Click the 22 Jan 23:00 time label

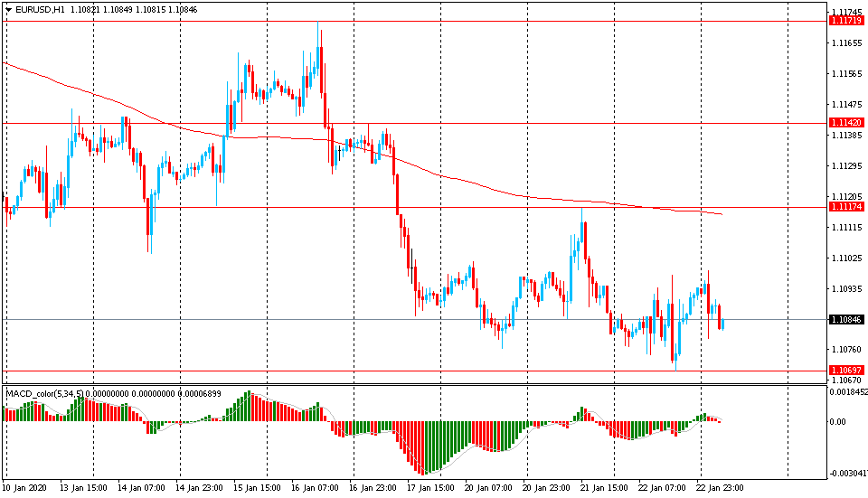pos(720,488)
